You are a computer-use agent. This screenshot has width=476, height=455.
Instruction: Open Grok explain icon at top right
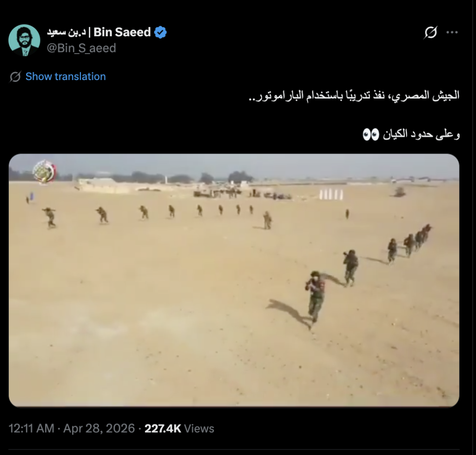pyautogui.click(x=430, y=32)
